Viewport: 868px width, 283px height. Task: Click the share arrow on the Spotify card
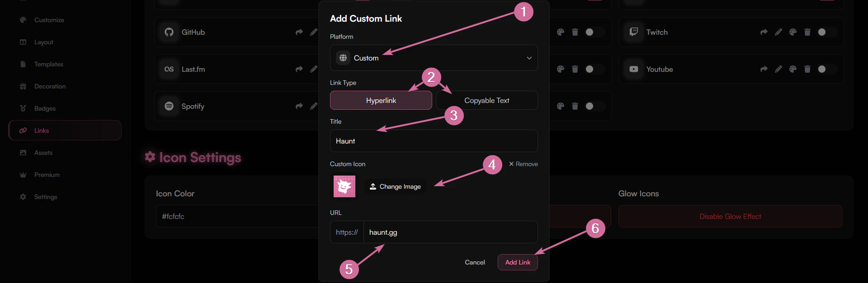point(299,106)
